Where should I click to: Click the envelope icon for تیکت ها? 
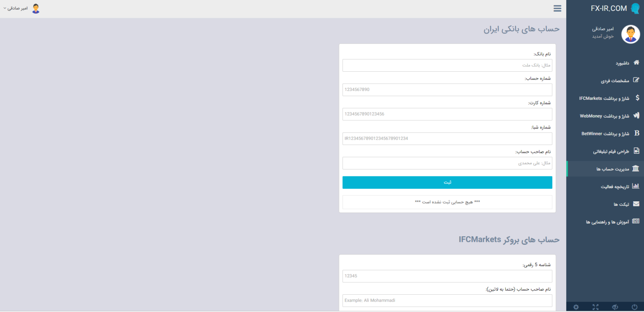click(x=636, y=204)
